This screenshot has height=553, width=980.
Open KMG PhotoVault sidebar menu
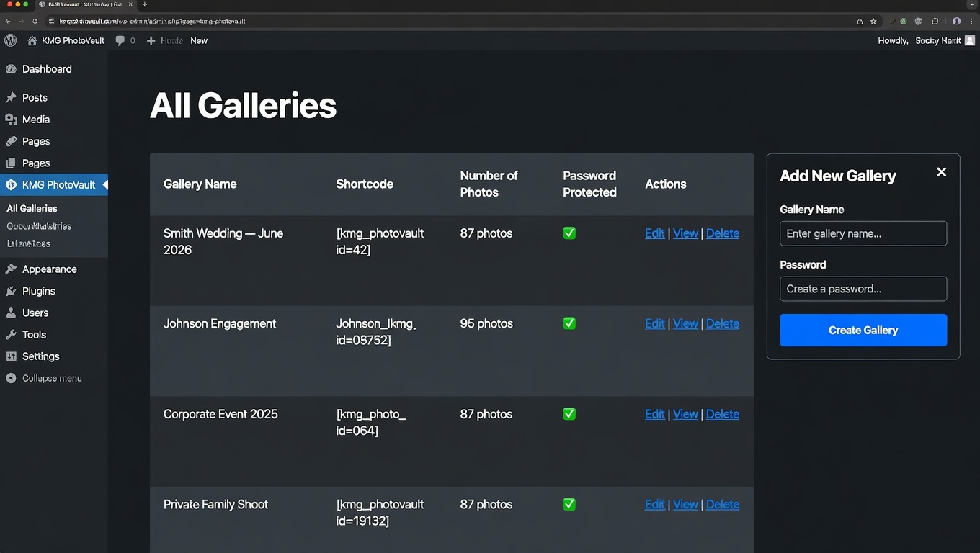click(58, 185)
